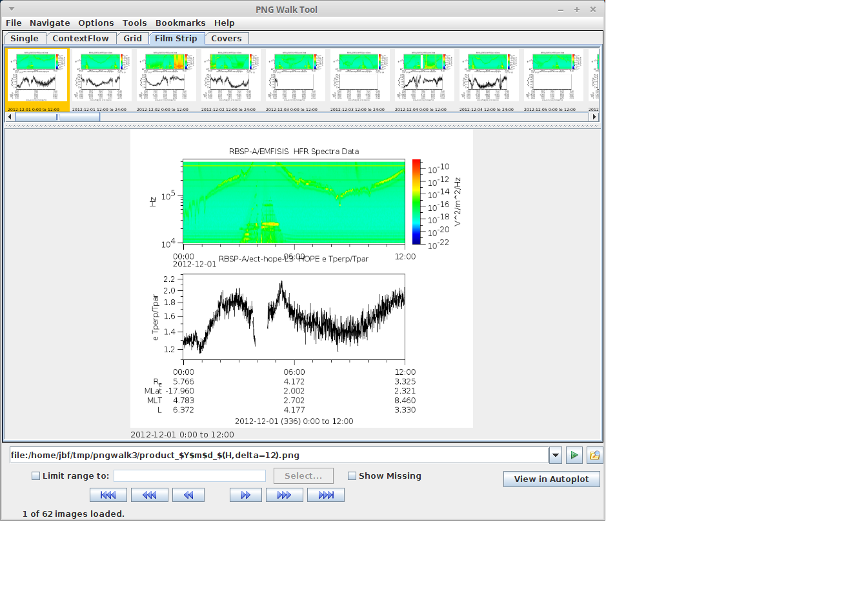Toggle the Show Missing checkbox
This screenshot has width=868, height=591.
[352, 476]
